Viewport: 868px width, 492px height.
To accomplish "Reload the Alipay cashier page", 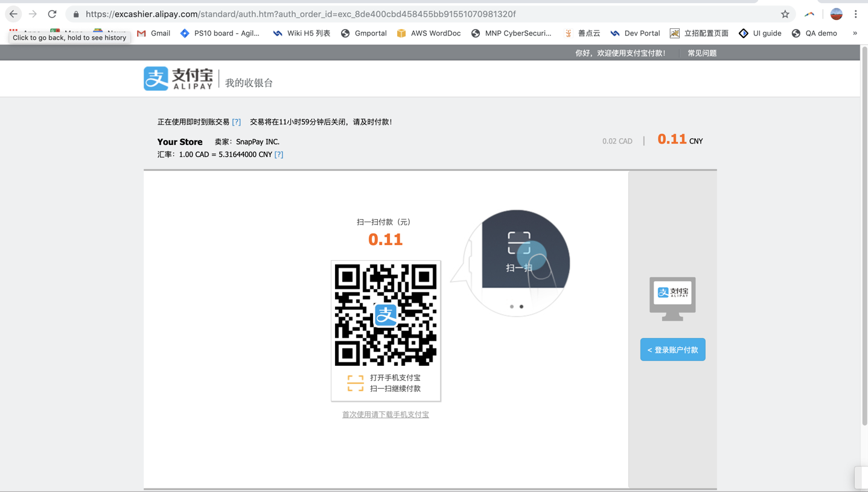I will coord(53,14).
